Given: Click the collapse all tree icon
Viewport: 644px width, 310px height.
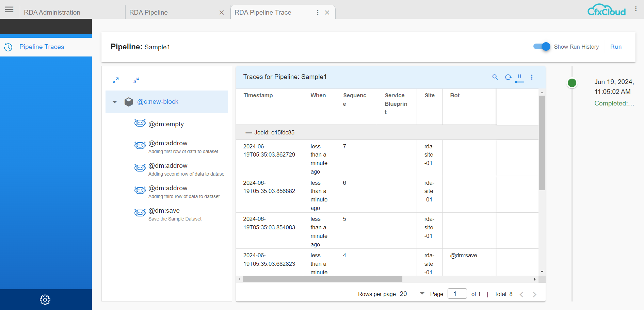Looking at the screenshot, I should [x=136, y=80].
